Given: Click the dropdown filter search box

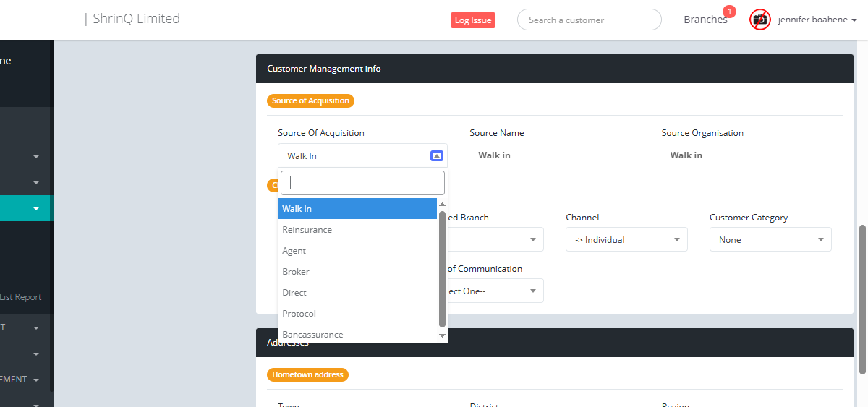Looking at the screenshot, I should pos(362,183).
